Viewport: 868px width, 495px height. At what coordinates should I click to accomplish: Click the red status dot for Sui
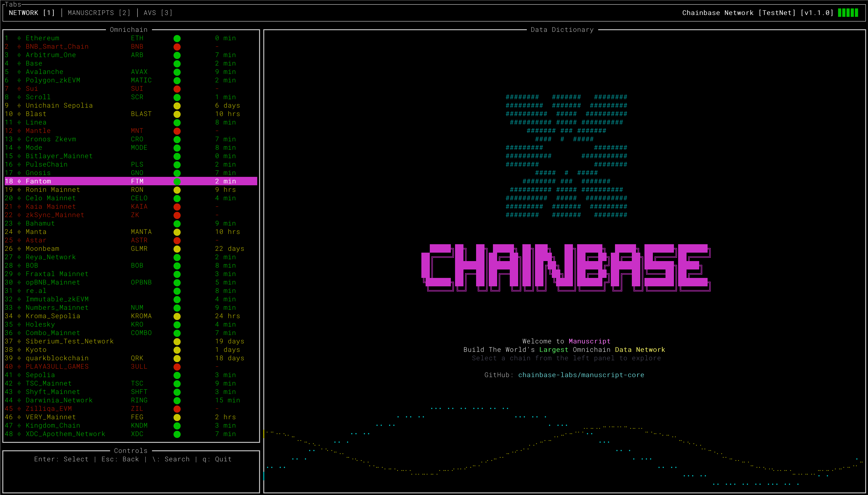pos(177,89)
